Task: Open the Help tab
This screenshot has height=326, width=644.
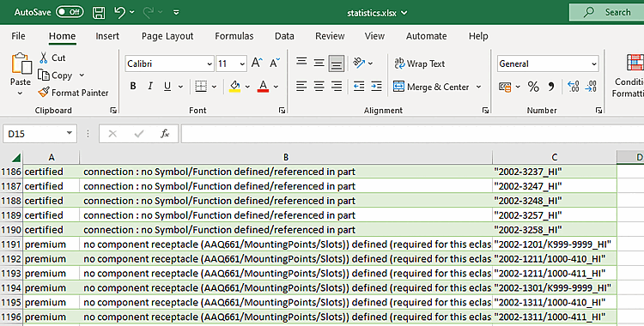Action: point(478,36)
